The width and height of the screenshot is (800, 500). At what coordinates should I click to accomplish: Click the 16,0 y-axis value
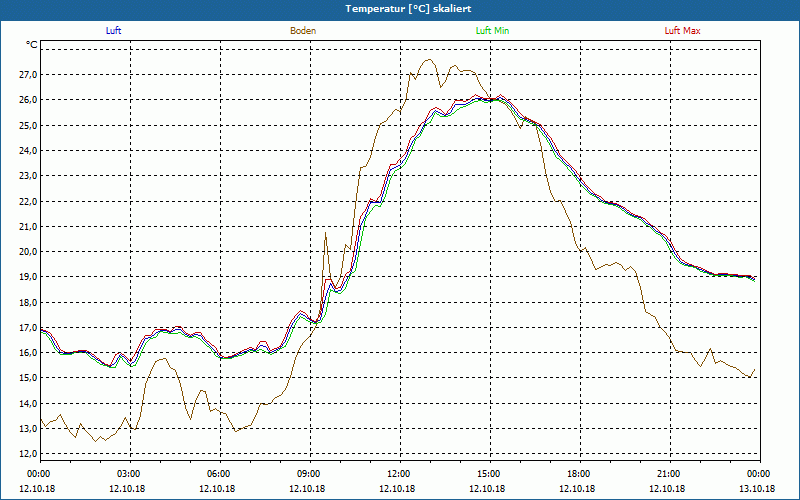click(28, 353)
